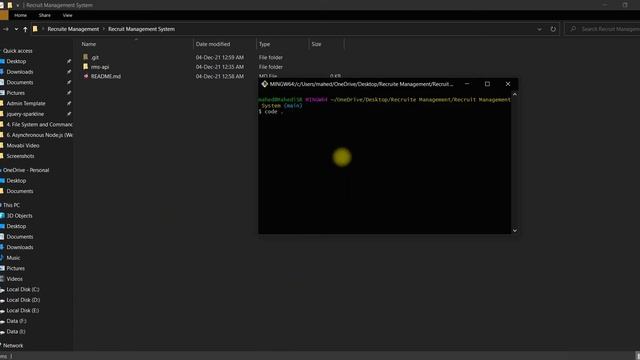Open recent locations dropdown chevron
640x360 pixels.
16,29
